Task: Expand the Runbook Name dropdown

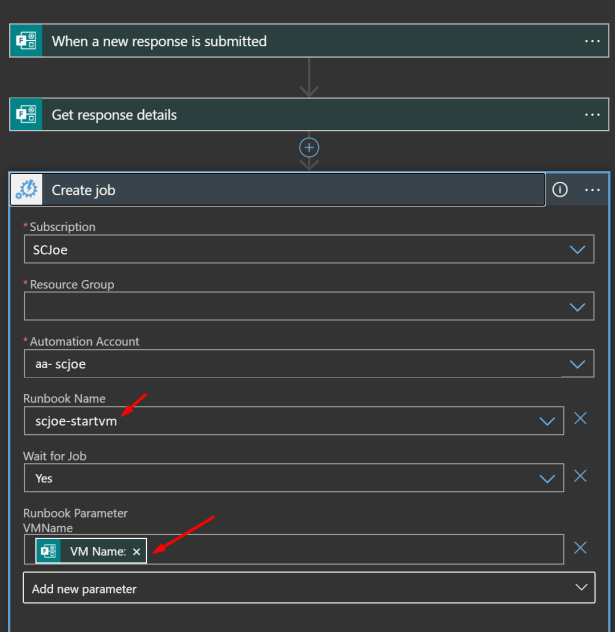Action: pos(547,422)
